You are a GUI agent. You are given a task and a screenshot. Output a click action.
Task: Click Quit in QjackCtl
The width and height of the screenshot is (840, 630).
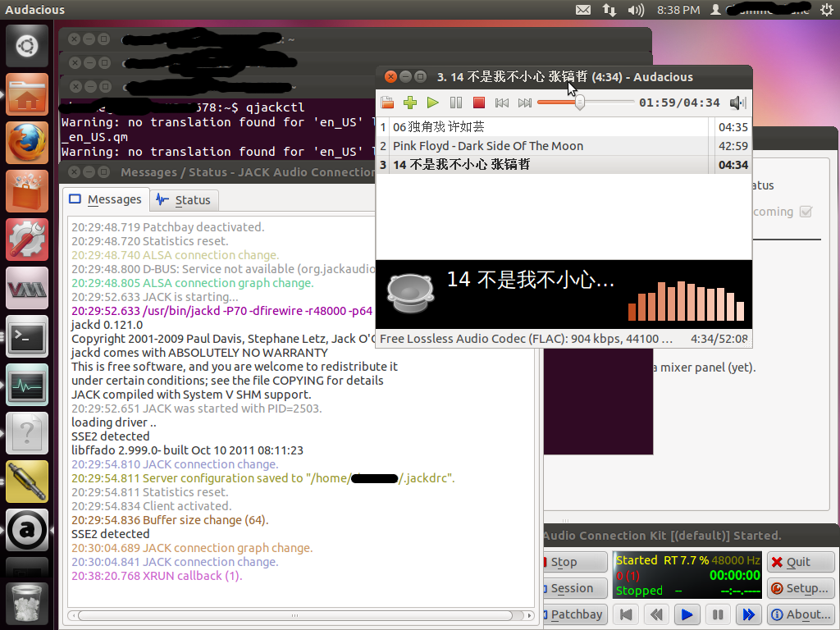[801, 562]
